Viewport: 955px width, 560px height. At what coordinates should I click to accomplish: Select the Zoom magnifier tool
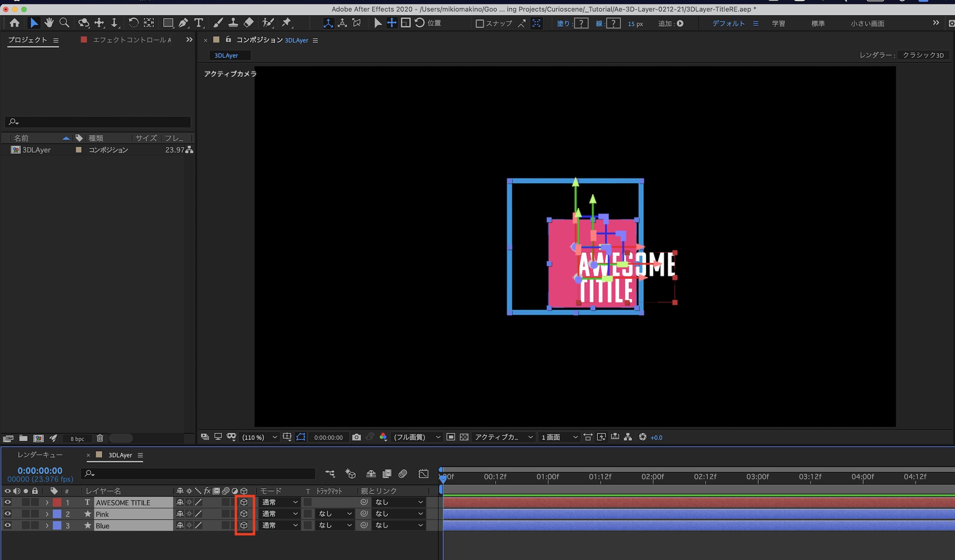64,23
